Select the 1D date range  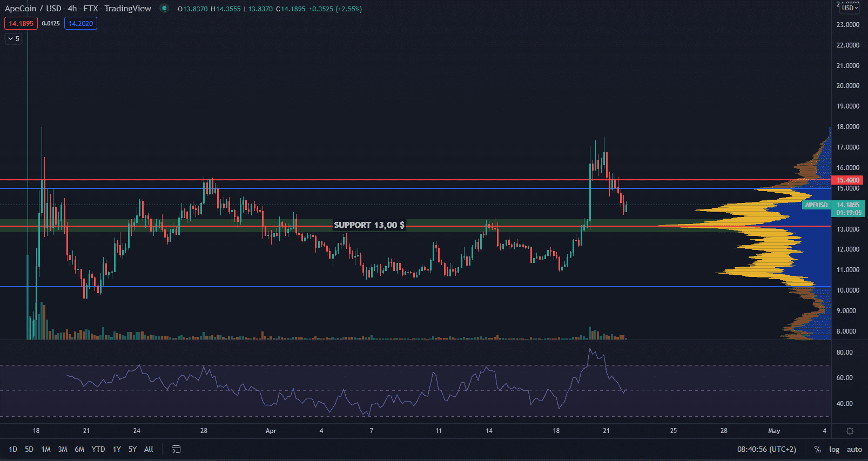point(13,449)
